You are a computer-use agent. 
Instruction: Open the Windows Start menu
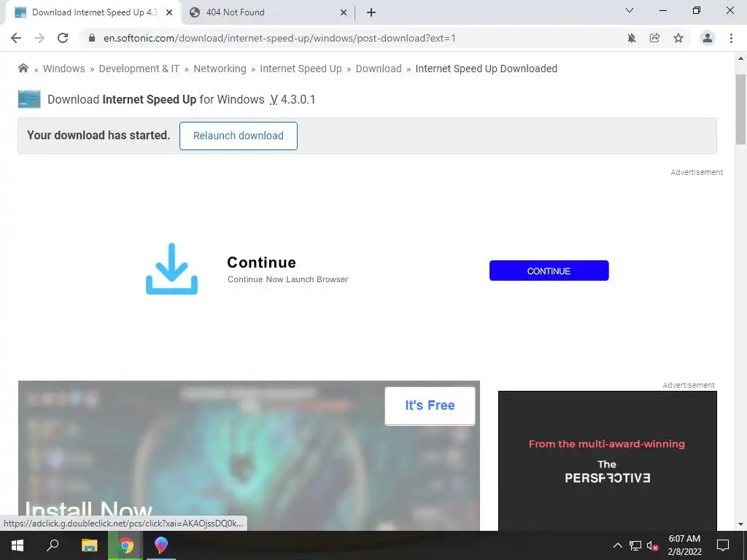pos(18,545)
